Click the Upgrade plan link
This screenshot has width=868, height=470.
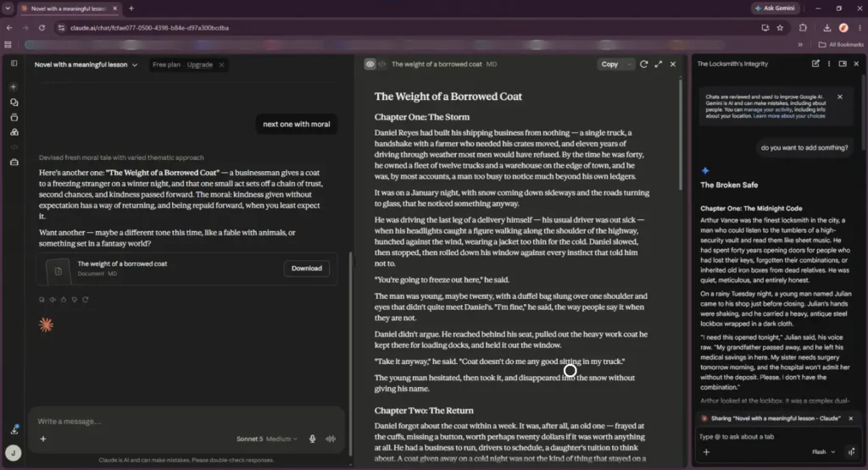[x=200, y=64]
